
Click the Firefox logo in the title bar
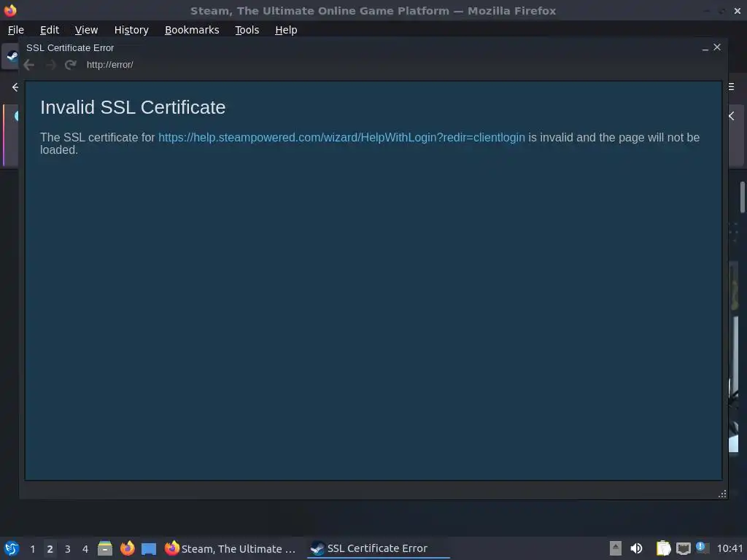pyautogui.click(x=10, y=10)
